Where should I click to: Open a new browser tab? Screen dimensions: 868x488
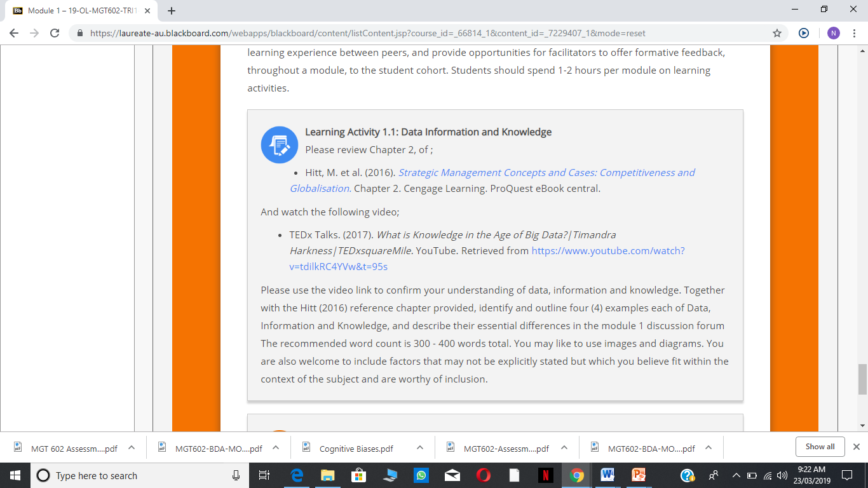tap(172, 11)
